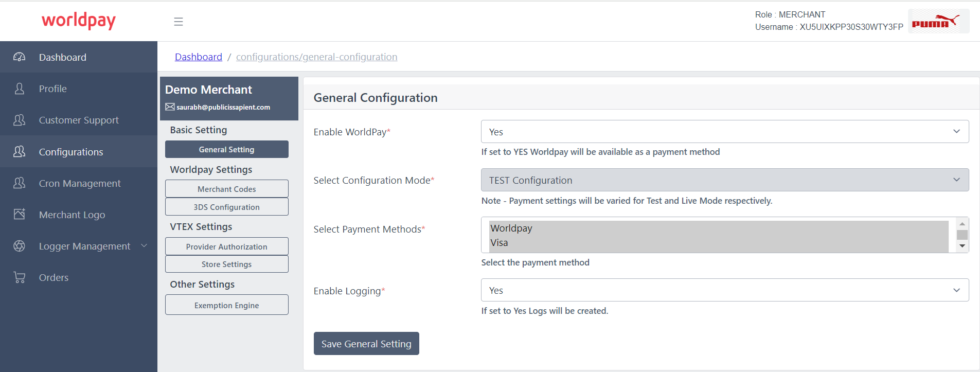Open Configurations in the sidebar

[71, 152]
